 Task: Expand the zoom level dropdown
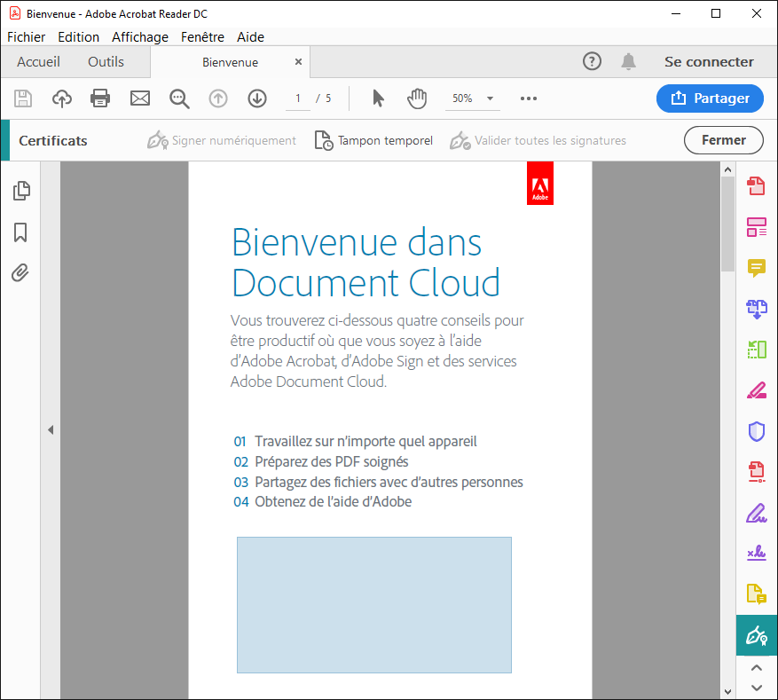(x=490, y=98)
